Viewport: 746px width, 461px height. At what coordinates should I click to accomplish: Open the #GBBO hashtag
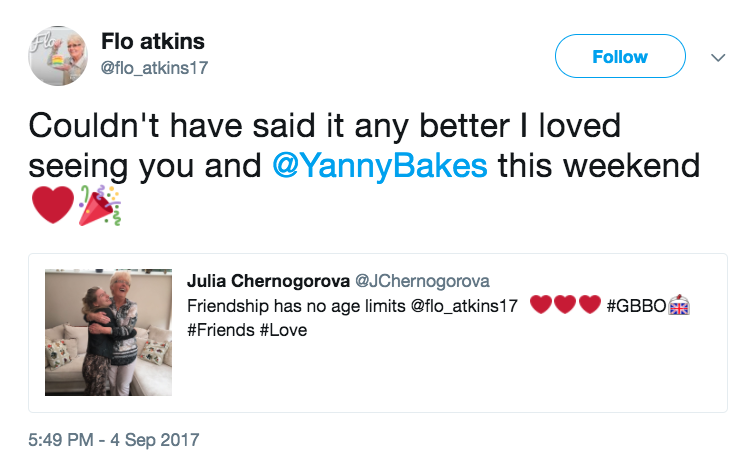pos(636,305)
